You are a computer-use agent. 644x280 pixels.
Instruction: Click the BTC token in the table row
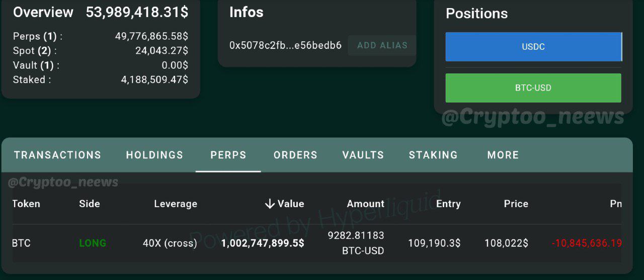(22, 243)
